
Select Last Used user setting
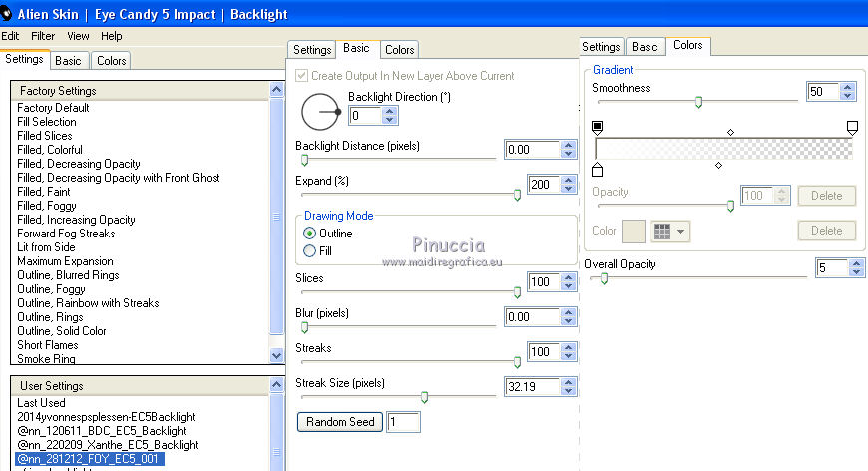click(41, 403)
